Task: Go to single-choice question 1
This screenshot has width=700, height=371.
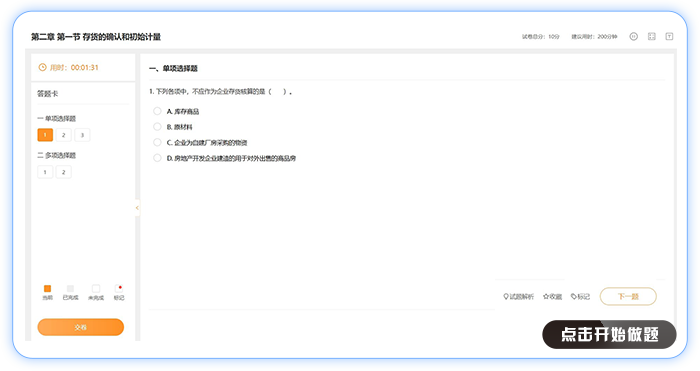Action: (45, 135)
